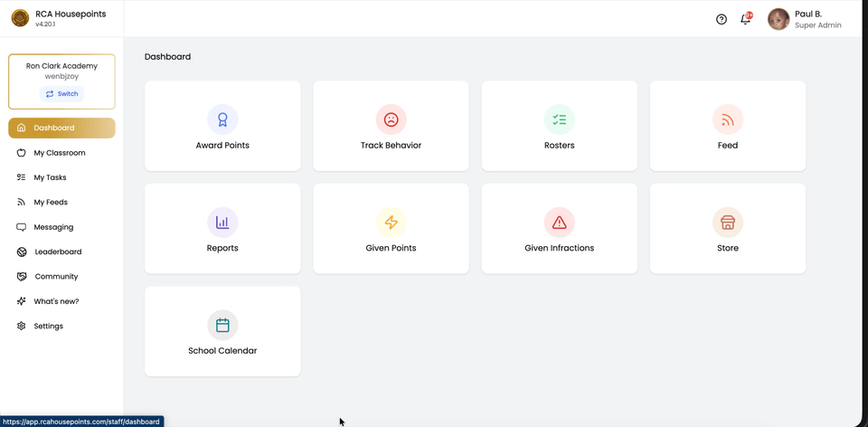Click the help question mark icon
The image size is (868, 427).
722,19
